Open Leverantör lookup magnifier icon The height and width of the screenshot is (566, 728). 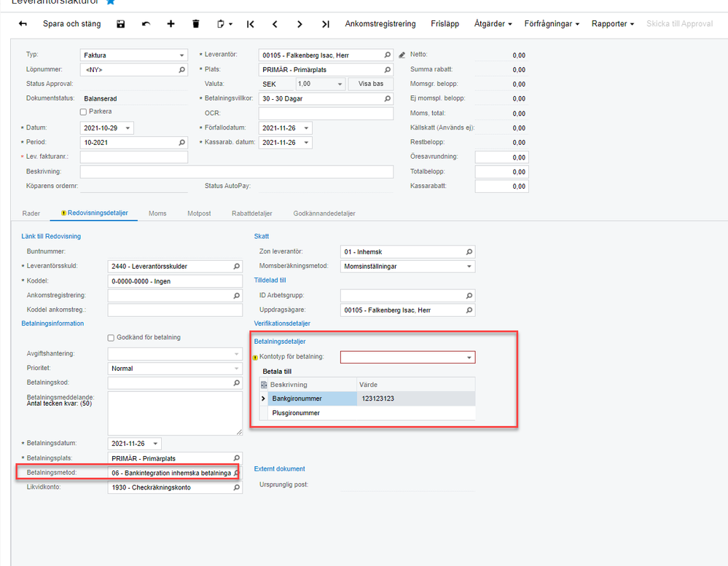click(x=388, y=55)
